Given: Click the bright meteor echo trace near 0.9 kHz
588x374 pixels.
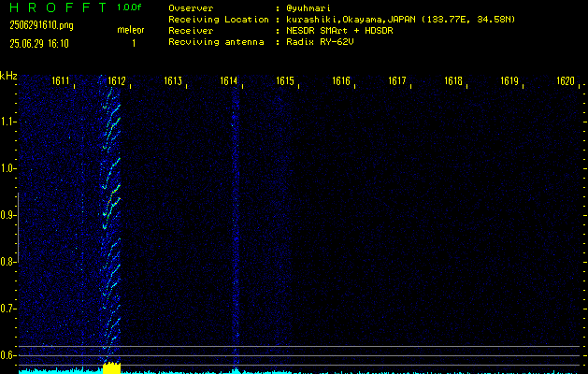Looking at the screenshot, I should click(x=111, y=207).
